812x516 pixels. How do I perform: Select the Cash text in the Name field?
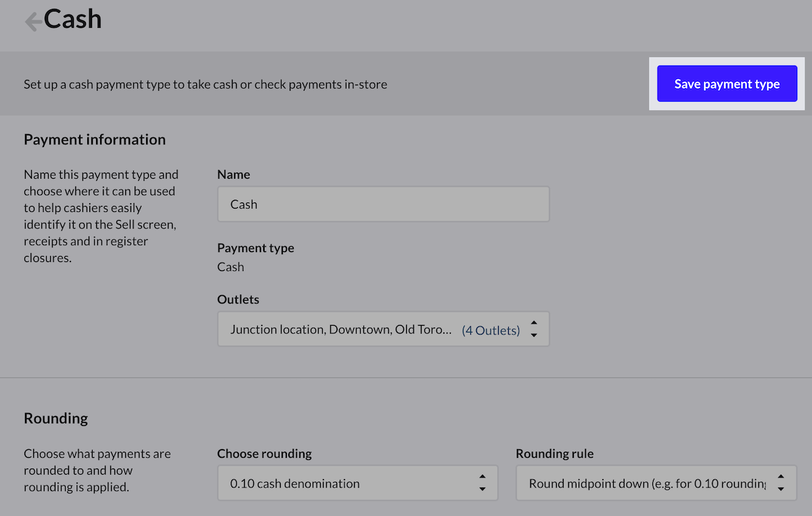coord(244,205)
